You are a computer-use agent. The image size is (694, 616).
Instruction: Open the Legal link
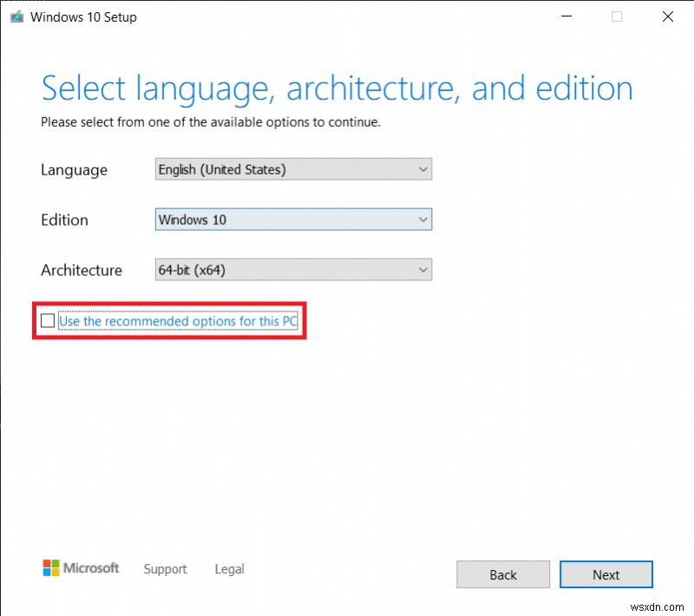229,569
